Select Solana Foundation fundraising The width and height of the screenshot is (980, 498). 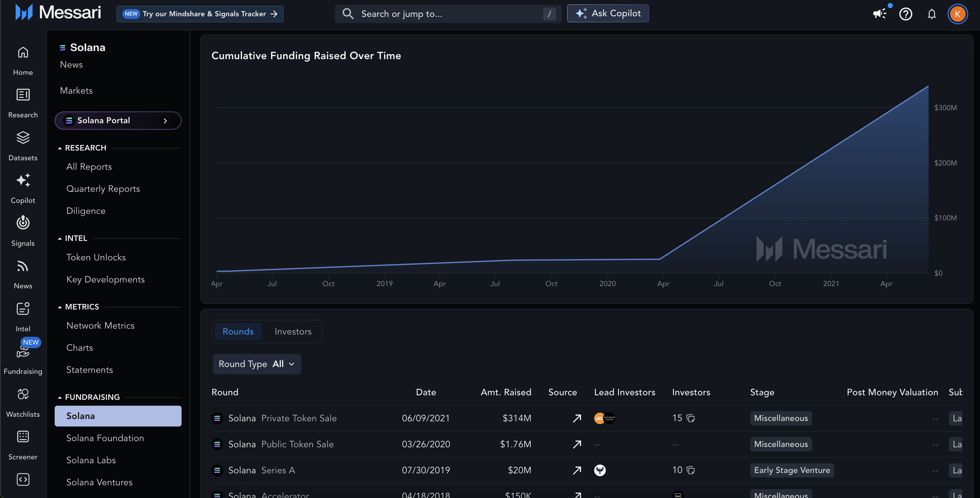105,438
